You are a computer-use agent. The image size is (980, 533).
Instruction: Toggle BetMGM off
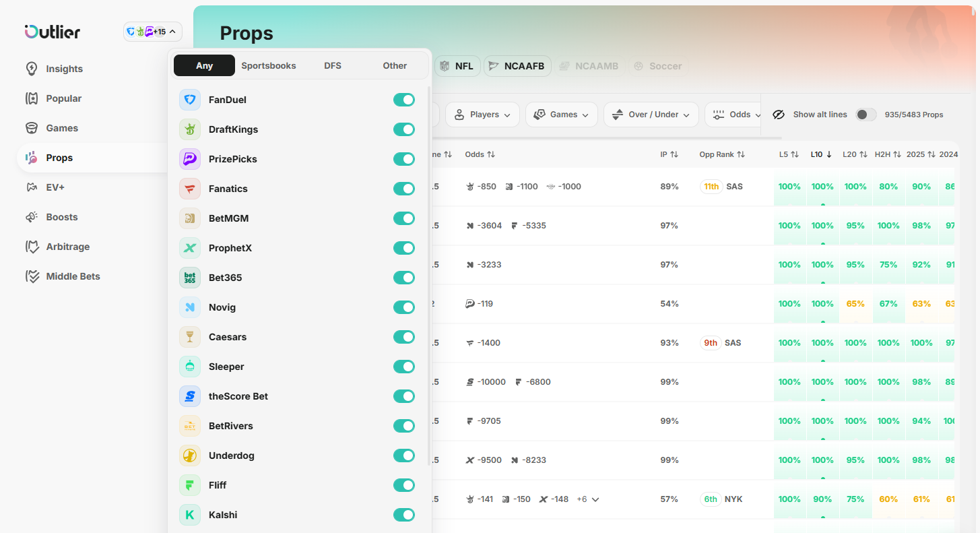pyautogui.click(x=404, y=218)
